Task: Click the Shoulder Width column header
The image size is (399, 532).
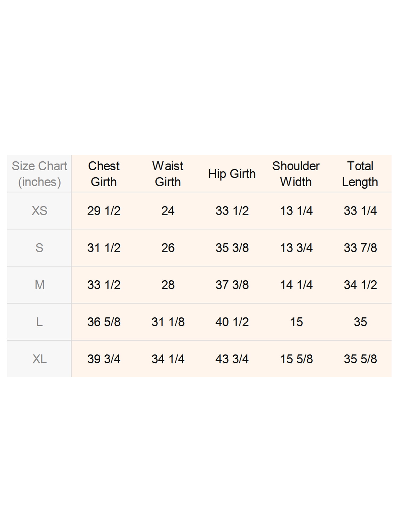Action: click(x=296, y=174)
